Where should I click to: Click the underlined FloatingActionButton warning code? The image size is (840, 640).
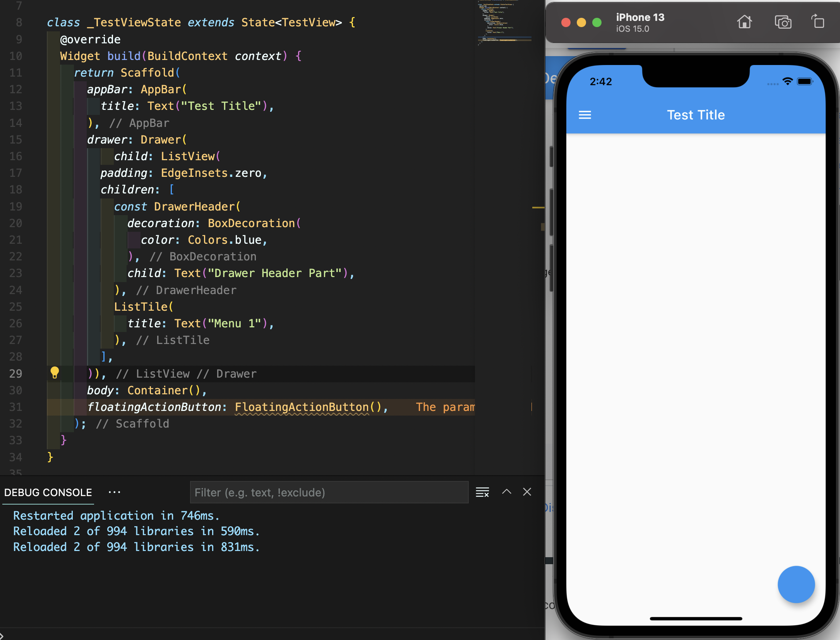click(302, 407)
